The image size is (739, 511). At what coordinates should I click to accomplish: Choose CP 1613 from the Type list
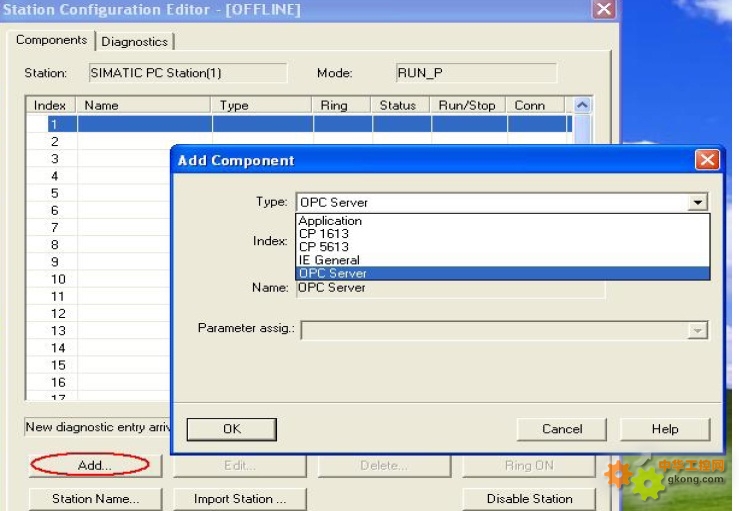[x=502, y=234]
